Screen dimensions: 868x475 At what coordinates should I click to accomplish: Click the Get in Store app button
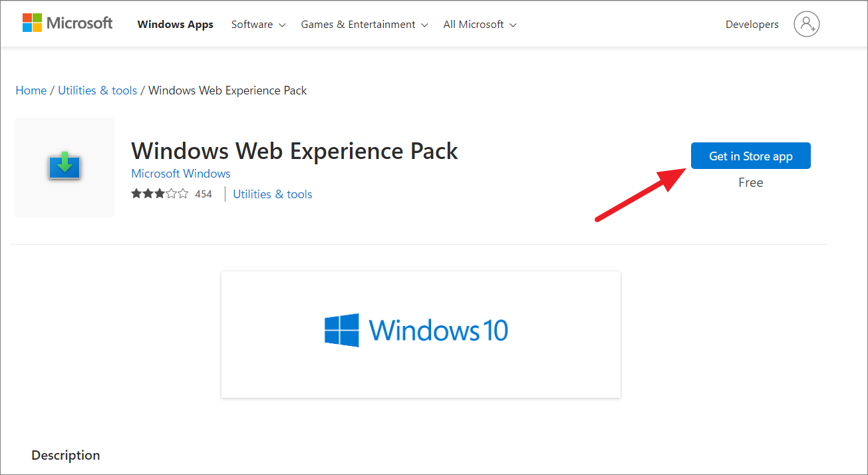pyautogui.click(x=750, y=156)
